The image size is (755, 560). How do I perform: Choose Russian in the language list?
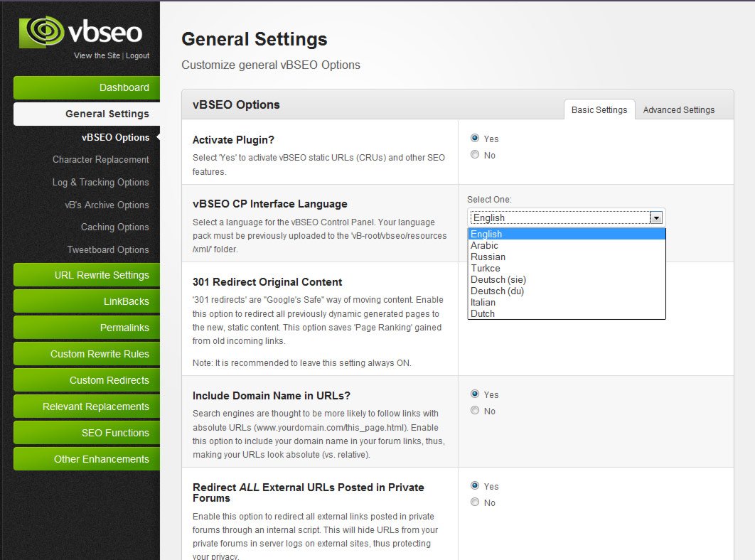(x=566, y=257)
